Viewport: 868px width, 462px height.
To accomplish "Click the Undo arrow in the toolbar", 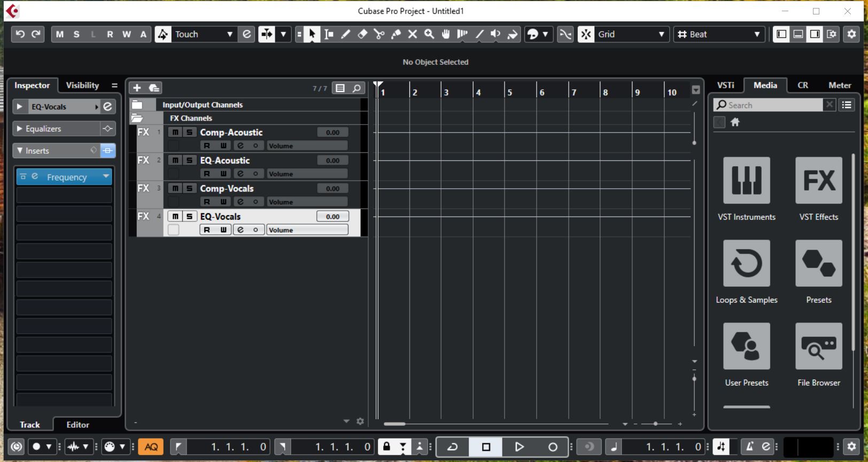I will [20, 34].
